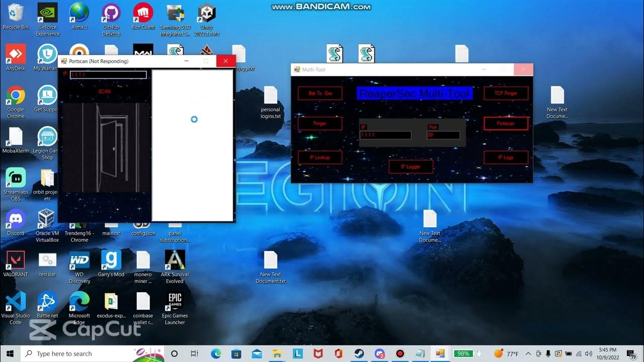The width and height of the screenshot is (644, 362).
Task: Select the Arma 3 desktop icon
Action: click(x=79, y=17)
